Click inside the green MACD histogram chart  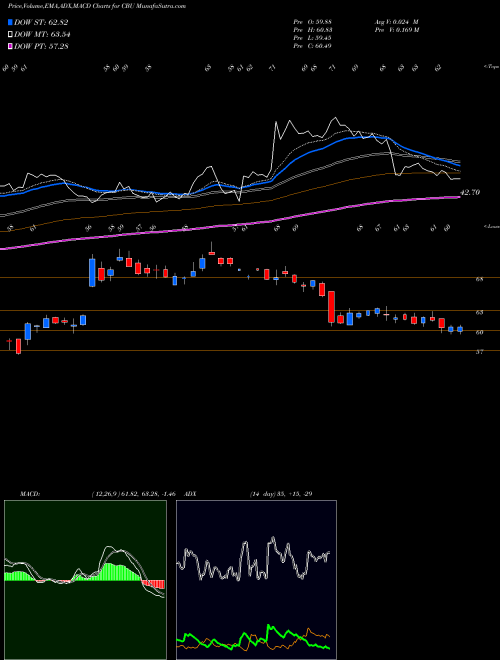click(x=85, y=580)
